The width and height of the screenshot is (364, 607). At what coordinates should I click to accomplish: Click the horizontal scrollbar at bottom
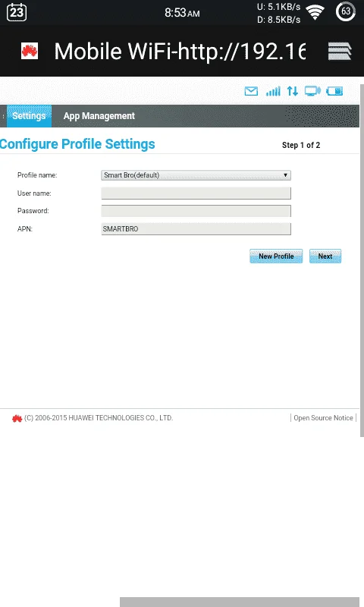click(240, 602)
